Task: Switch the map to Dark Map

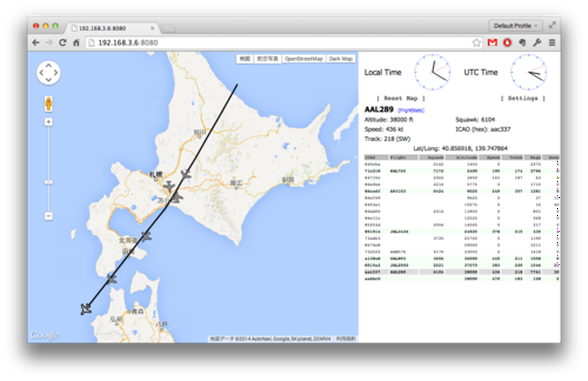Action: tap(340, 59)
